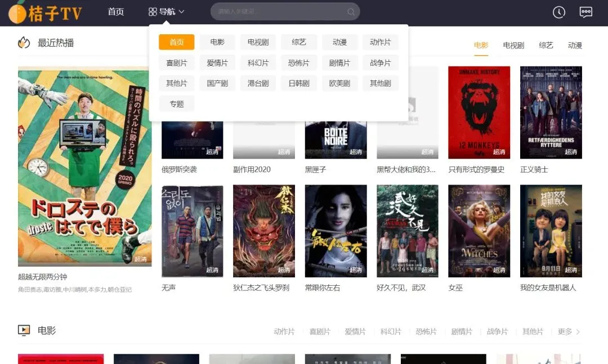Switch to the 电影 tab in 最近热播

point(481,46)
